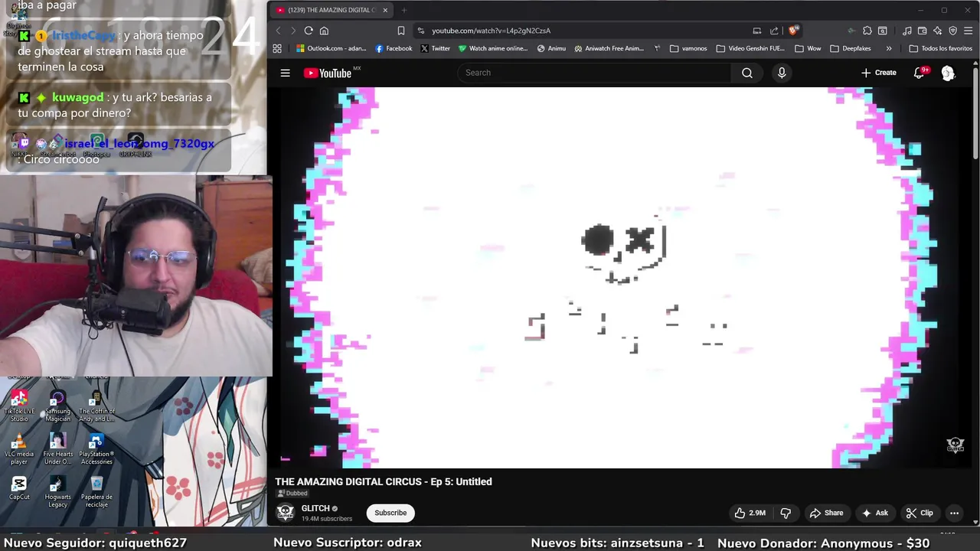
Task: Open more actions three-dot menu
Action: click(x=954, y=513)
